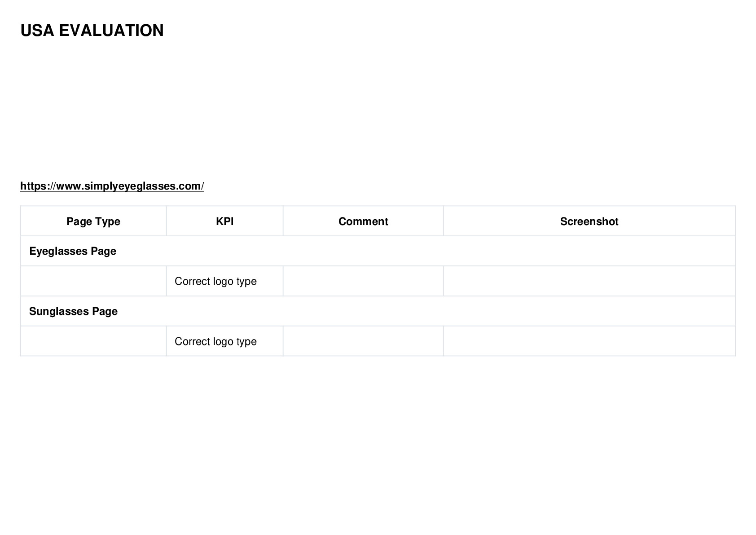Click empty Screenshot cell in Eyeglasses section
This screenshot has height=535, width=756.
(x=589, y=281)
